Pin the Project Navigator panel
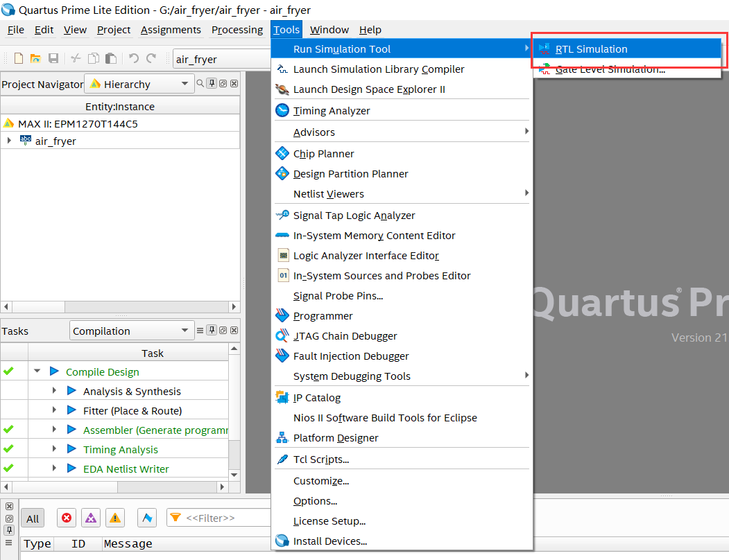This screenshot has width=729, height=560. (212, 83)
